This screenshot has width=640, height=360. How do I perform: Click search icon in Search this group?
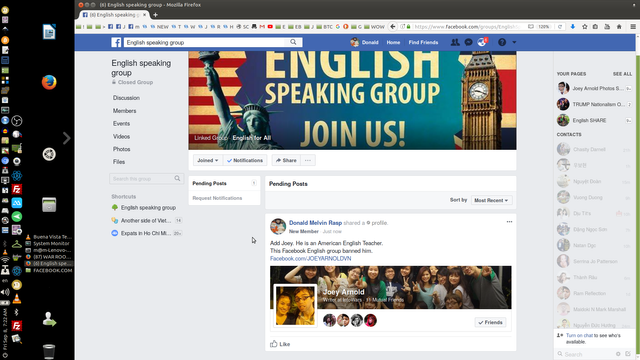(177, 178)
